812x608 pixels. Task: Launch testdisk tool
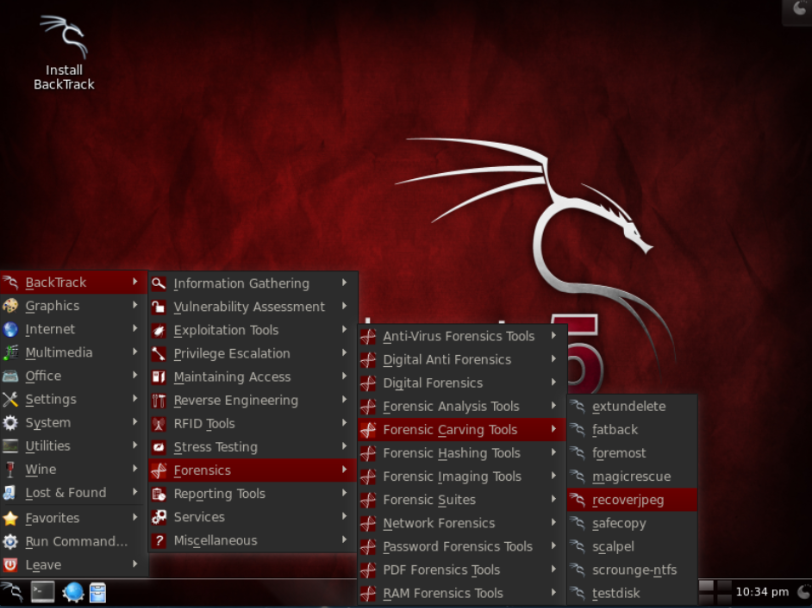click(x=632, y=593)
